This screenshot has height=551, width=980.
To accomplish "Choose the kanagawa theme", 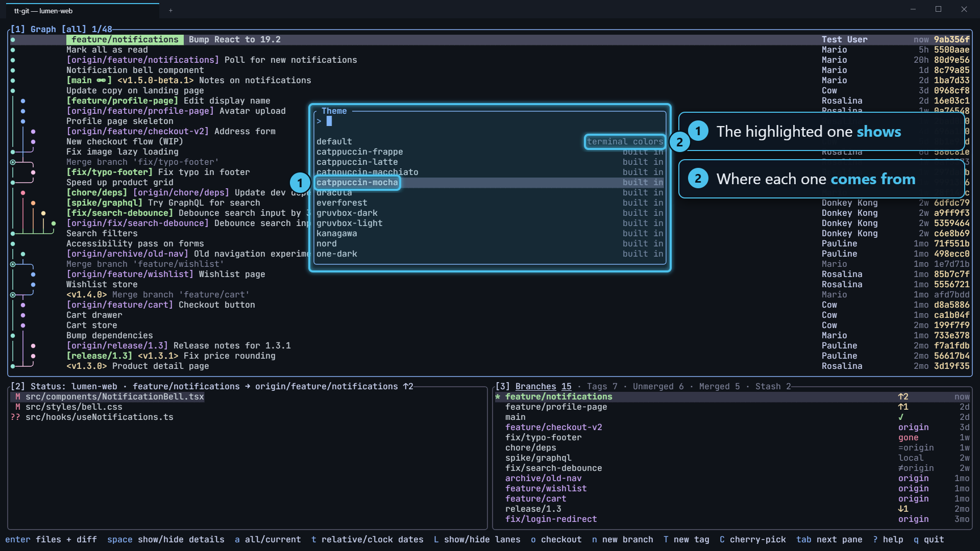I will coord(490,233).
